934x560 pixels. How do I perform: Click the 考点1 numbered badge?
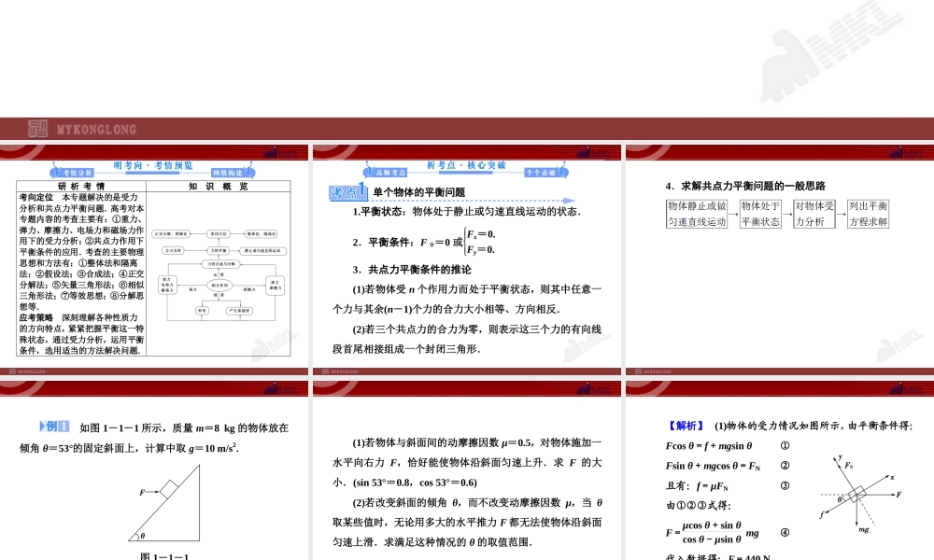[347, 191]
